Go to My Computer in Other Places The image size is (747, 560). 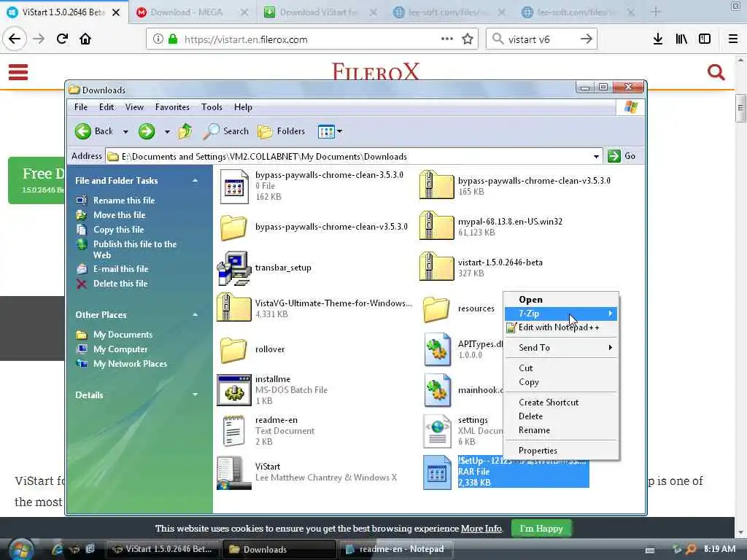[120, 349]
